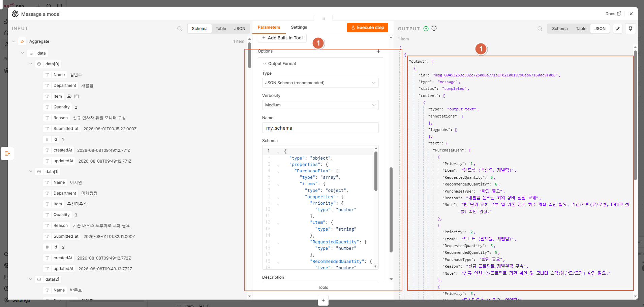Screen dimensions: 644x307
Task: Click the parameters panel scrollbar
Action: pos(391,209)
